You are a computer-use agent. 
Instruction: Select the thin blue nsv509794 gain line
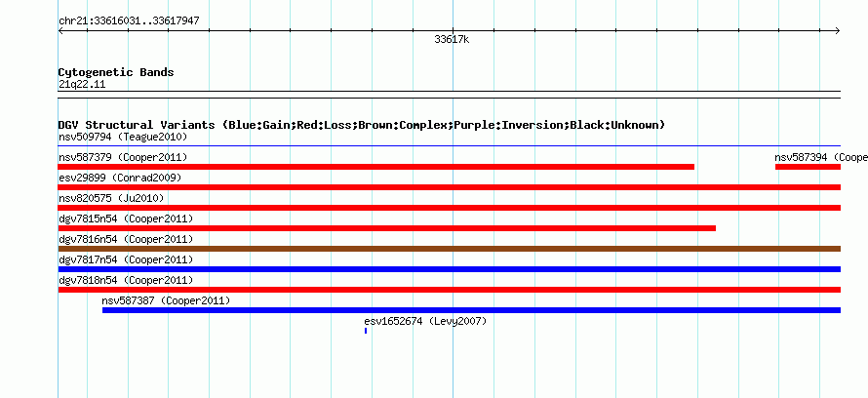(x=449, y=146)
